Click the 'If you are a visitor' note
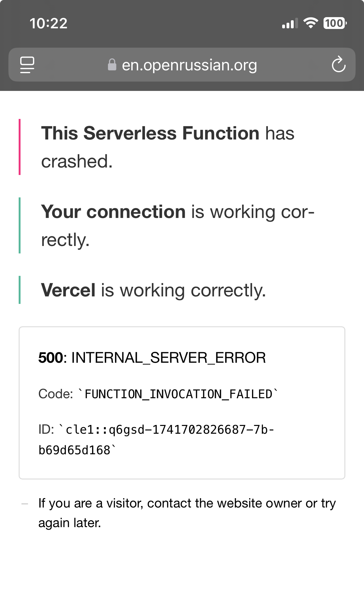 (x=187, y=513)
